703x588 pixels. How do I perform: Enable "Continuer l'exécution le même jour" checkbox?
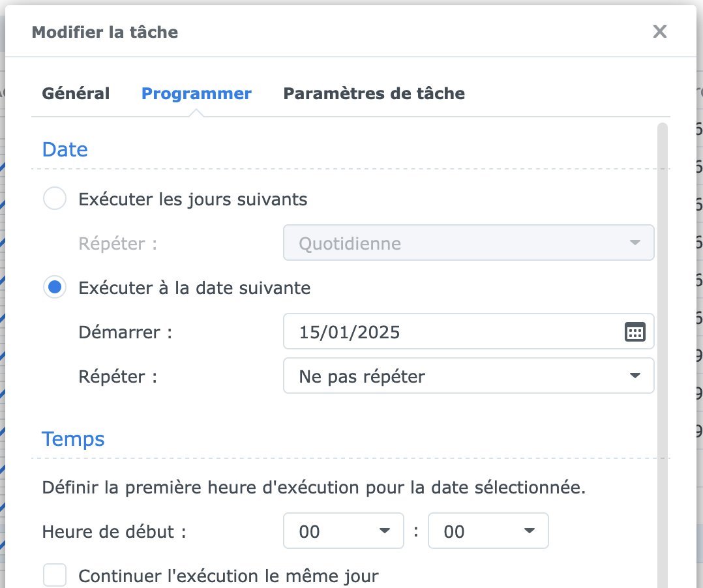pyautogui.click(x=55, y=576)
